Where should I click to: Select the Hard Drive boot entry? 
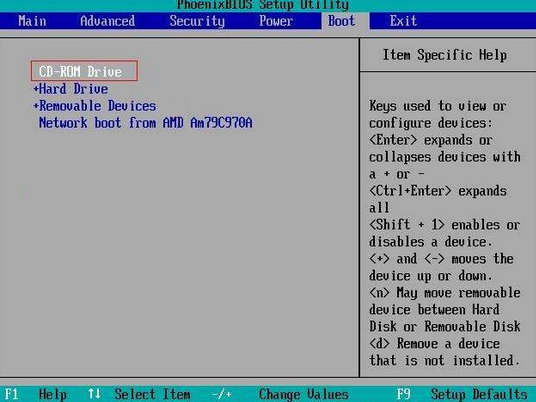(x=74, y=89)
